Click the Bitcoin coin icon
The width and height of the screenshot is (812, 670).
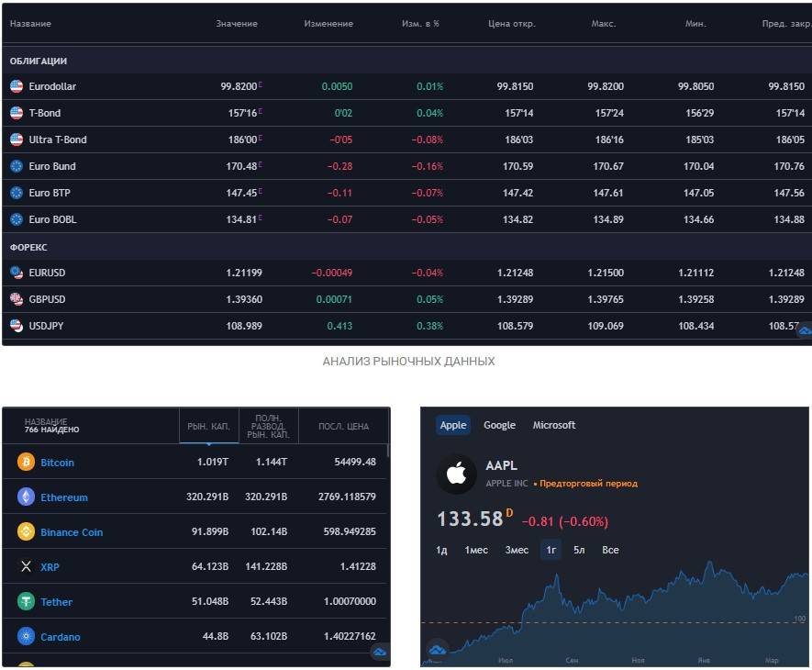(26, 463)
